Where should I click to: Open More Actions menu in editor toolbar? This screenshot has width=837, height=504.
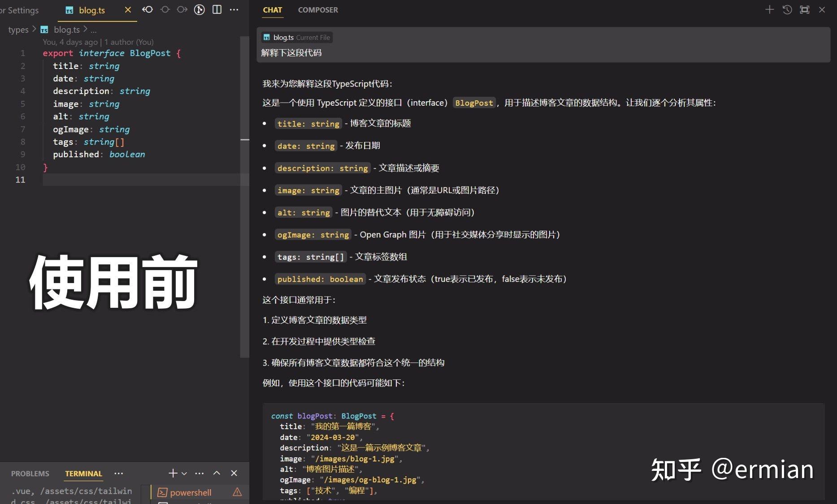pos(234,9)
